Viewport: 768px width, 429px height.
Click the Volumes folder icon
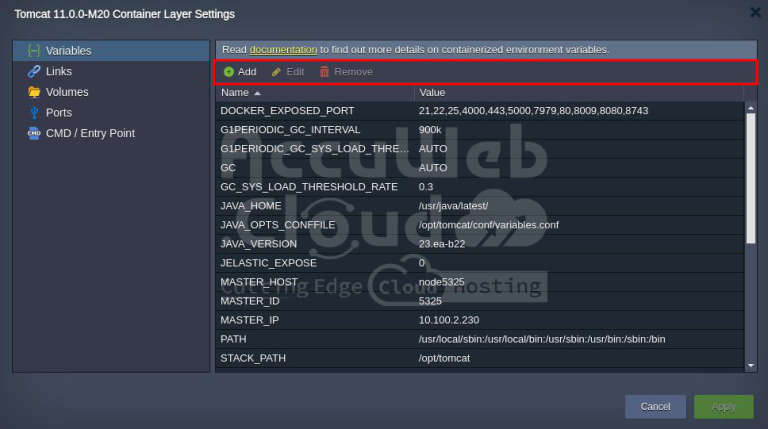(x=34, y=92)
